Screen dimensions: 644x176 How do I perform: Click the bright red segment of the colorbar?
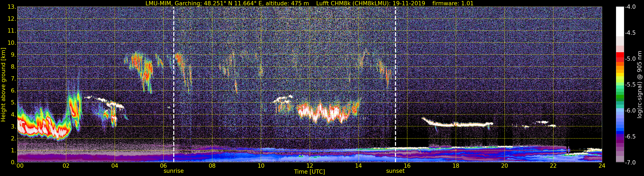(x=620, y=55)
